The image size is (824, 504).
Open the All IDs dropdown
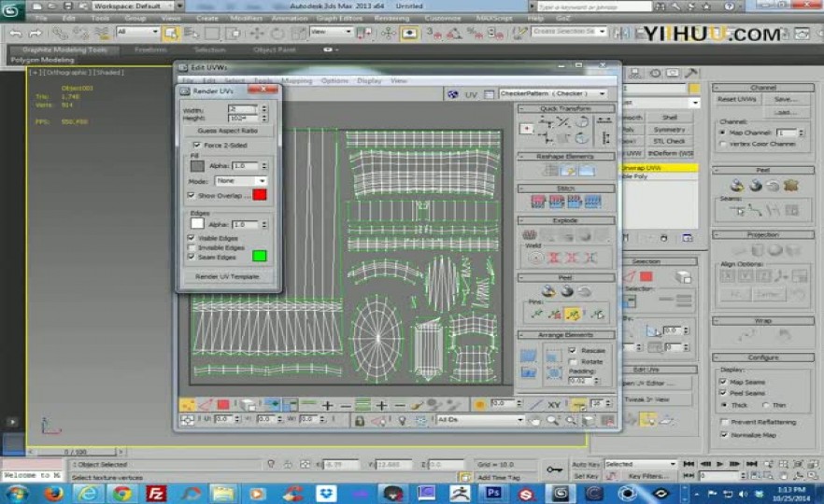click(479, 420)
